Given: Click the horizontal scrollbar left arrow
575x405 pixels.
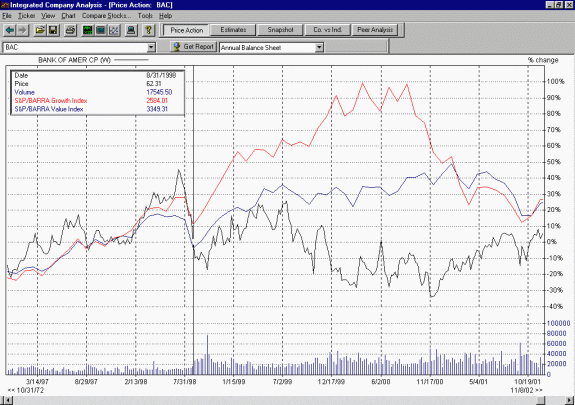Looking at the screenshot, I should (x=7, y=400).
